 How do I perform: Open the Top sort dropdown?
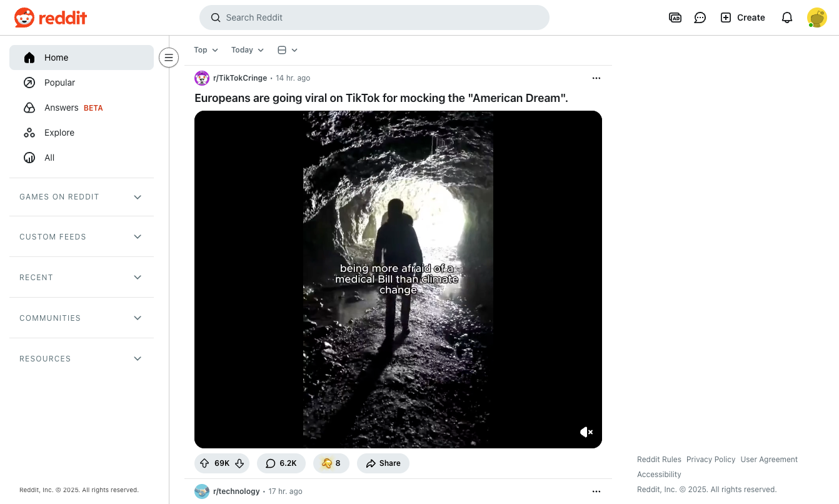(x=206, y=50)
